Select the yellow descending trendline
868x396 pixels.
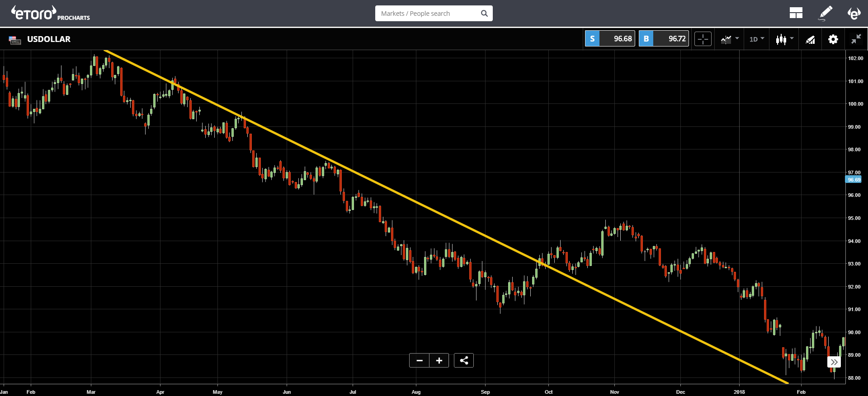pos(445,216)
